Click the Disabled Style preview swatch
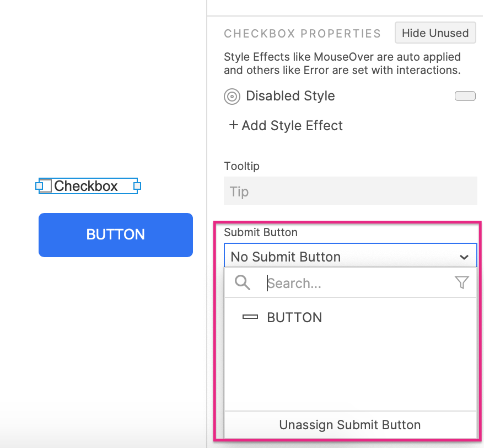This screenshot has height=448, width=484. pyautogui.click(x=465, y=96)
